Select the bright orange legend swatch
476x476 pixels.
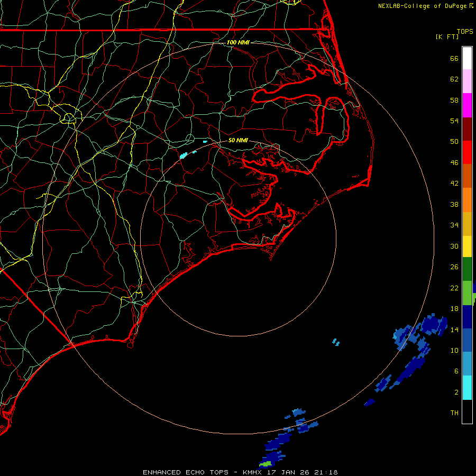pyautogui.click(x=467, y=200)
